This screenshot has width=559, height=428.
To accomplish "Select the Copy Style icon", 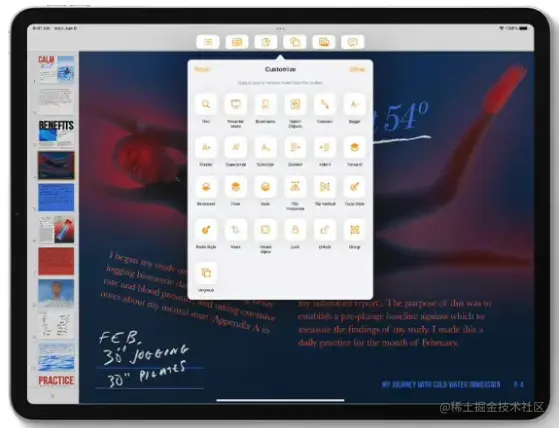I will tap(354, 187).
